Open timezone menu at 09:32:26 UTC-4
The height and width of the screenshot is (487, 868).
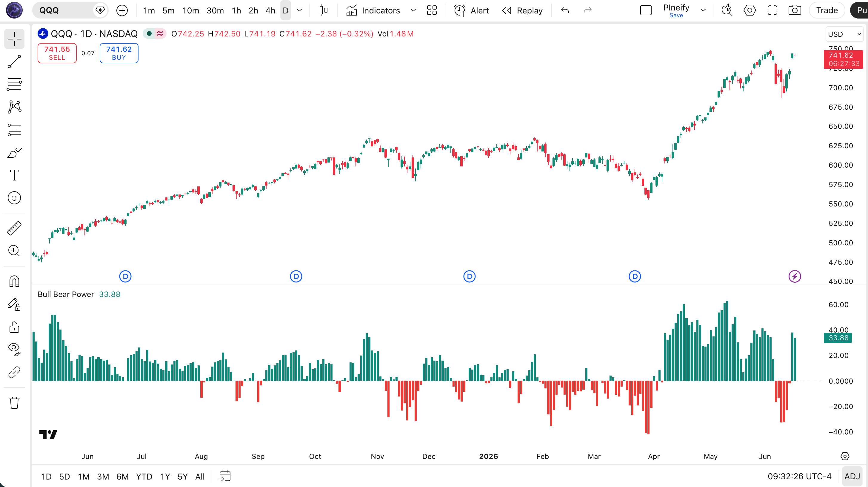coord(800,476)
